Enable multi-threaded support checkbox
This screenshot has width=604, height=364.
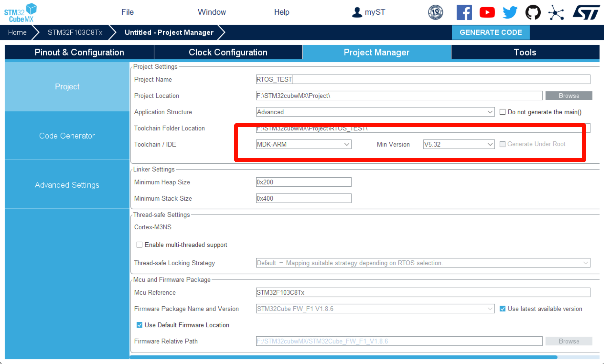pos(139,245)
